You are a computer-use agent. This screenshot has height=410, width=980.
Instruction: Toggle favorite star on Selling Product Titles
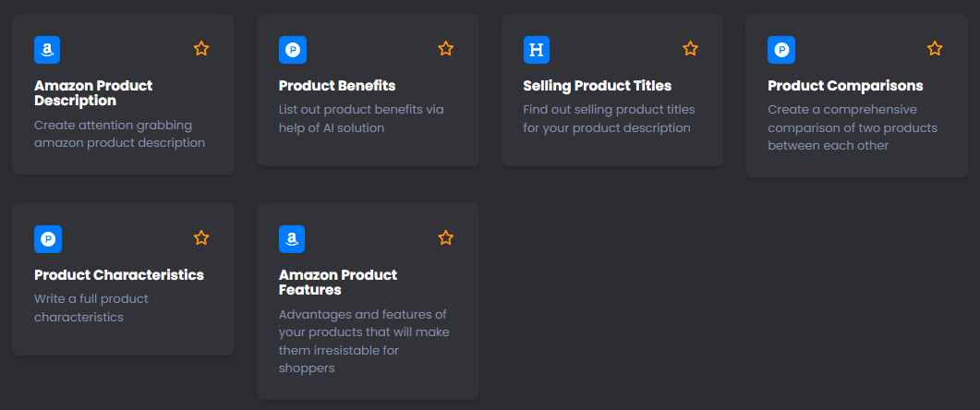coord(690,49)
